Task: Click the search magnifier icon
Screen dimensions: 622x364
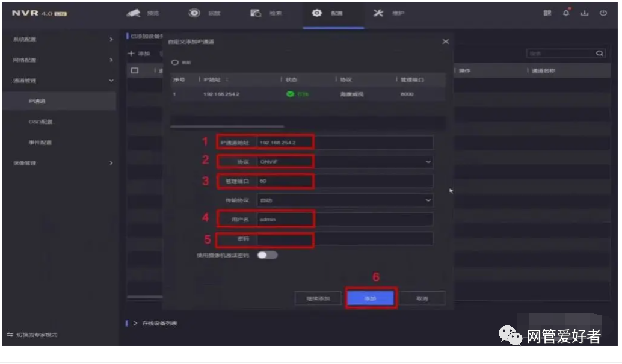Action: point(599,54)
